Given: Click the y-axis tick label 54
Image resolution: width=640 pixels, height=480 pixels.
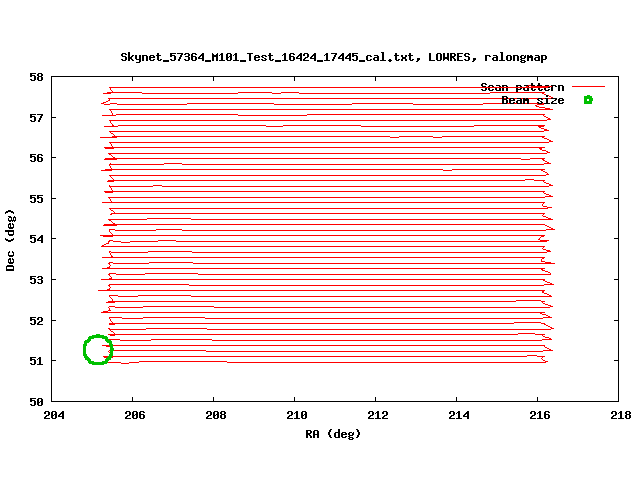Looking at the screenshot, I should 36,239.
